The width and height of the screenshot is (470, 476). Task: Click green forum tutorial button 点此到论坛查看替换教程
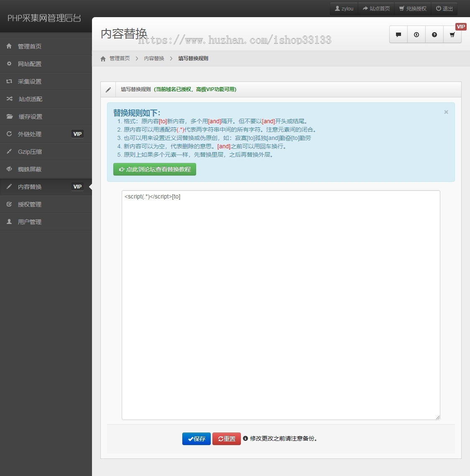click(155, 169)
